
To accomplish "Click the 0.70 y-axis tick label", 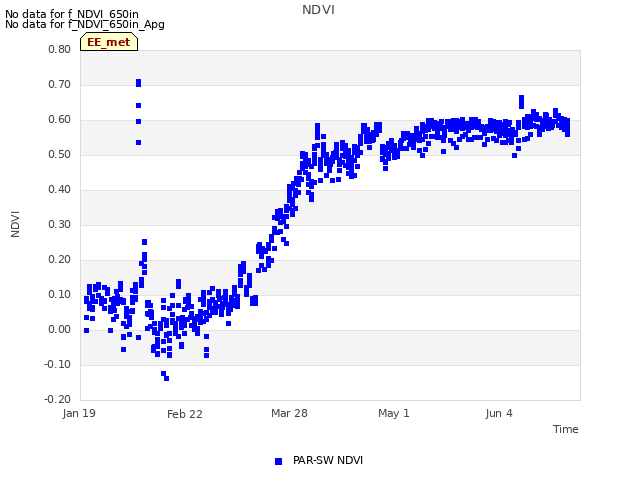I will coord(60,84).
